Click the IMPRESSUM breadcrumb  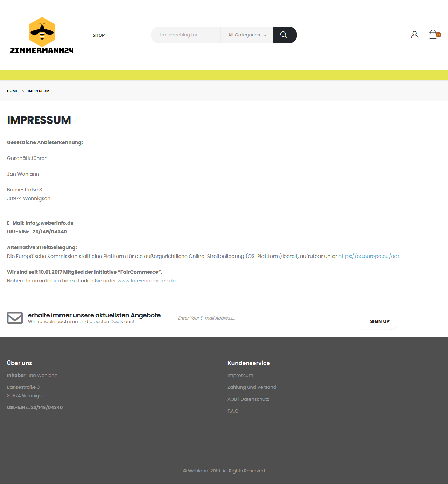(38, 91)
